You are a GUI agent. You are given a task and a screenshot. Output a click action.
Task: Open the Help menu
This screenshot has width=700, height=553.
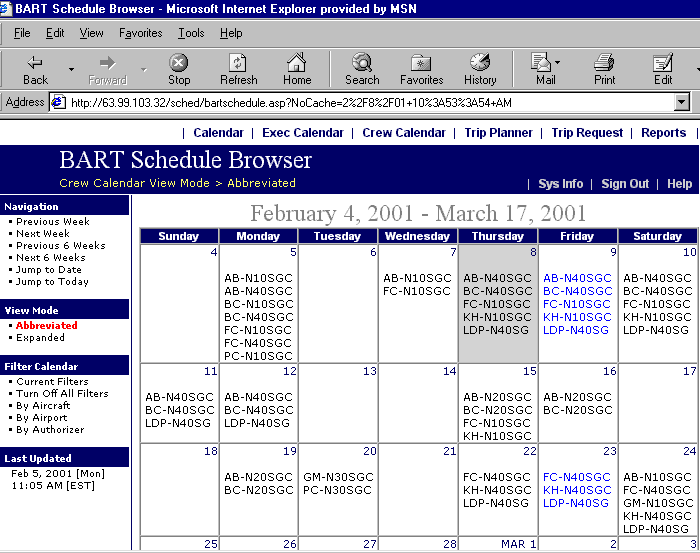[231, 33]
